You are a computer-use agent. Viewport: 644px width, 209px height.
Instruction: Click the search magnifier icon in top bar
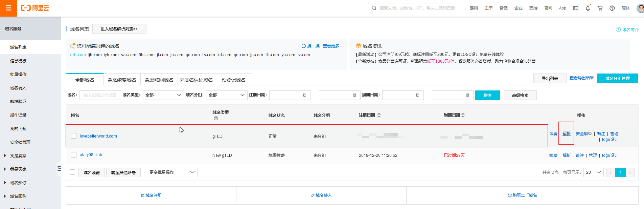coord(374,8)
